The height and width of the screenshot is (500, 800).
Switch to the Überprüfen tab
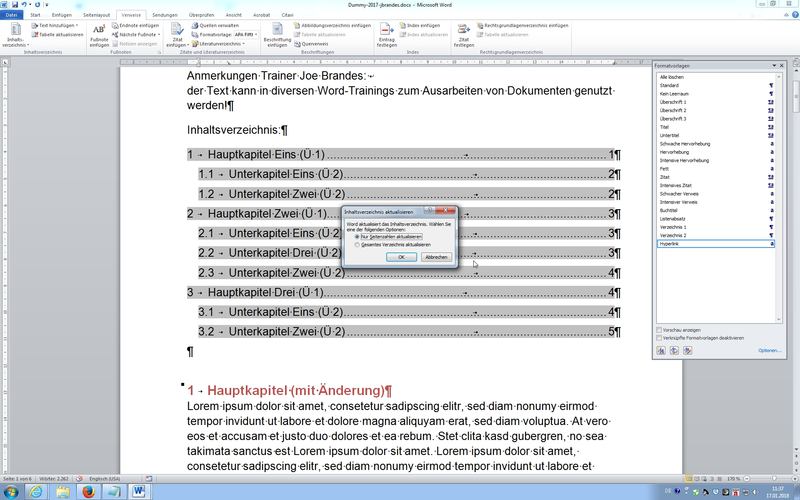pyautogui.click(x=202, y=15)
